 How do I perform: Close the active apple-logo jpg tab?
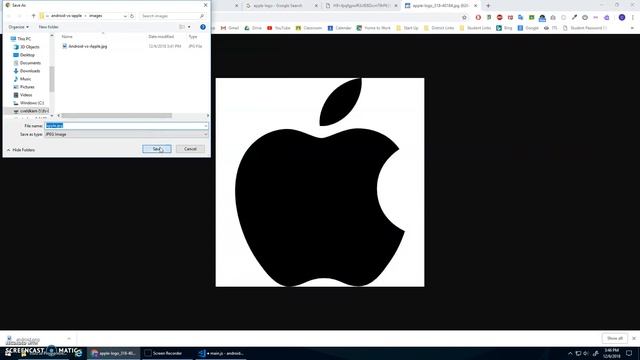pos(476,6)
